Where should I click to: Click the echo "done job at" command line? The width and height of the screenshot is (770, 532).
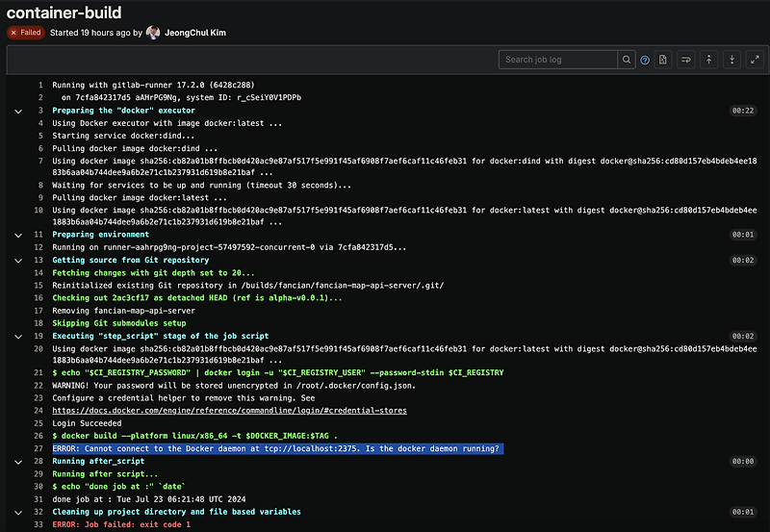pos(118,487)
